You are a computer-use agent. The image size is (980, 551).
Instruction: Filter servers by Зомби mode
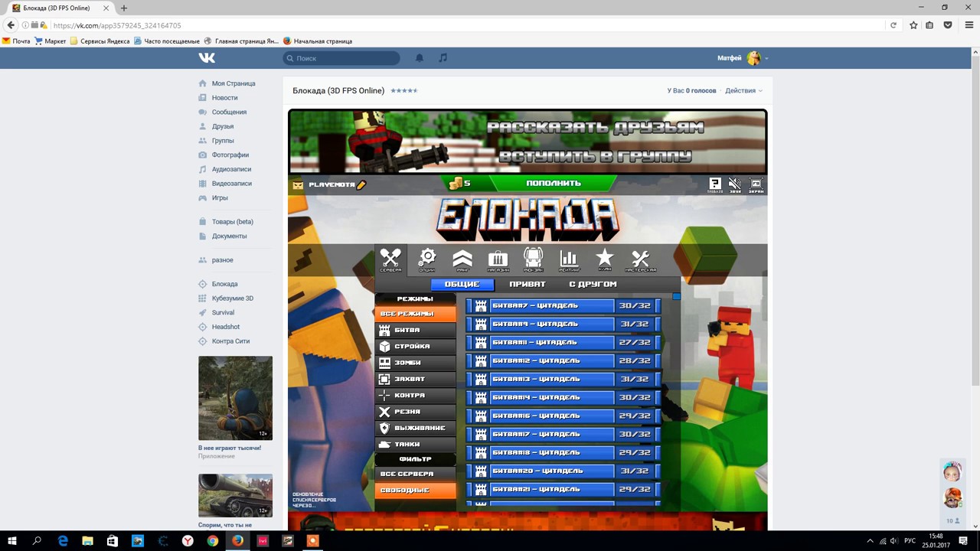[x=415, y=363]
